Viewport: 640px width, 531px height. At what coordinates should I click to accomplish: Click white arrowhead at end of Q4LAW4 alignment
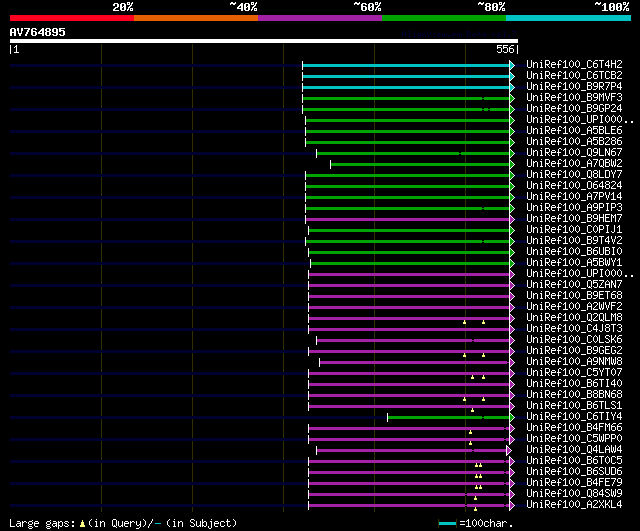(x=509, y=451)
